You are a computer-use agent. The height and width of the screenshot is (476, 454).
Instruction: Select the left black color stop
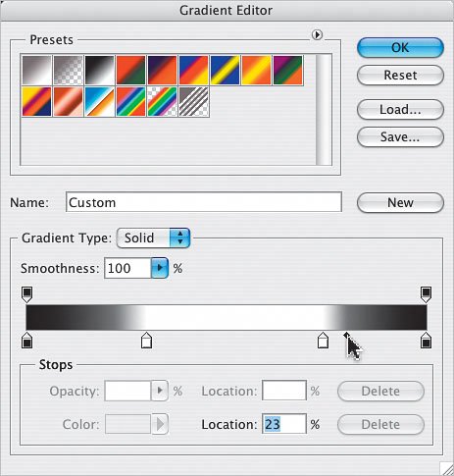(x=26, y=340)
